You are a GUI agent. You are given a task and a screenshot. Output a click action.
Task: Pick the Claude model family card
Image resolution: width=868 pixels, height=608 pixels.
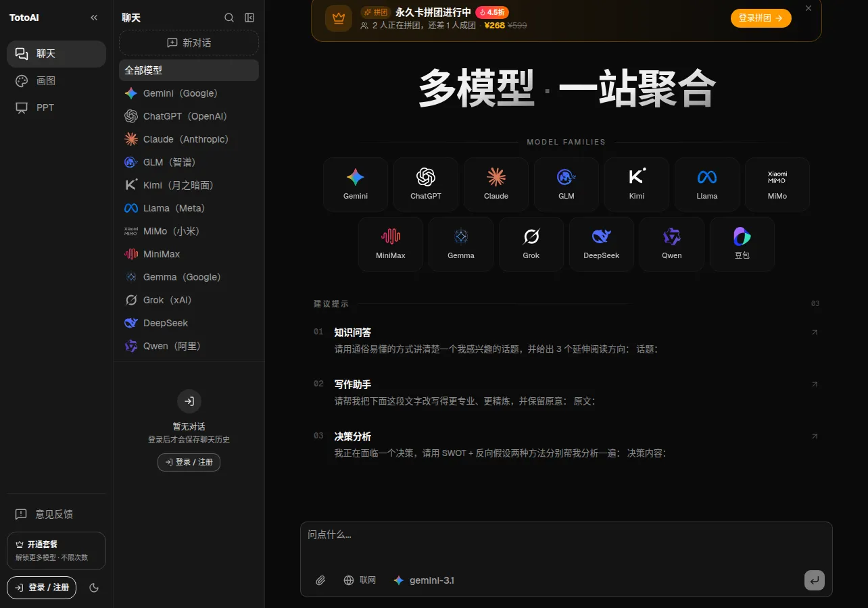pyautogui.click(x=496, y=184)
